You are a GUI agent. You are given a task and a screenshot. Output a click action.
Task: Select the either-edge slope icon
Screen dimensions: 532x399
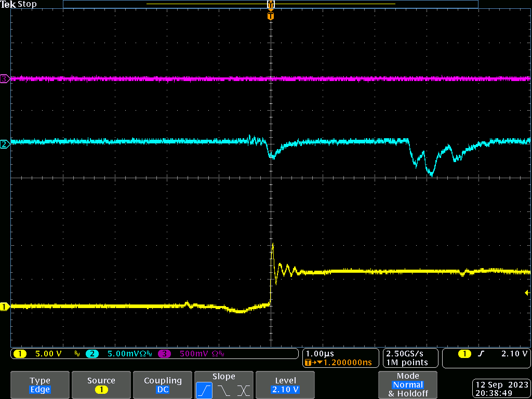(x=243, y=390)
